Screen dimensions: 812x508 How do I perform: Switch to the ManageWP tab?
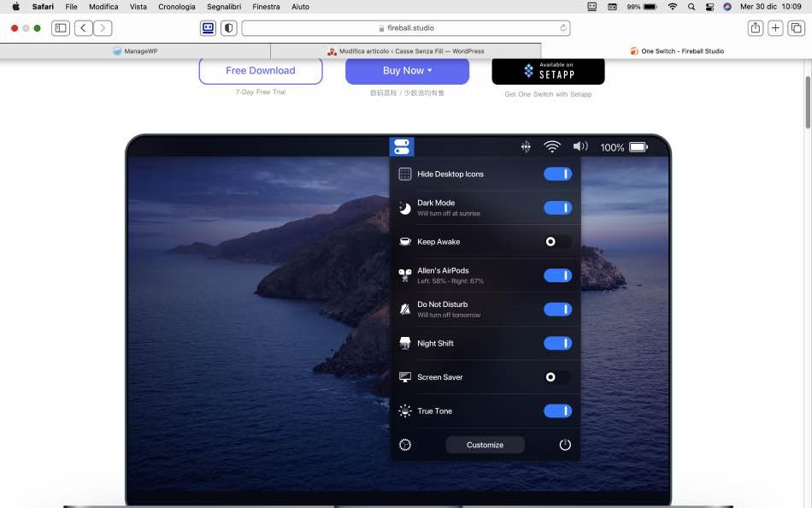(x=135, y=51)
